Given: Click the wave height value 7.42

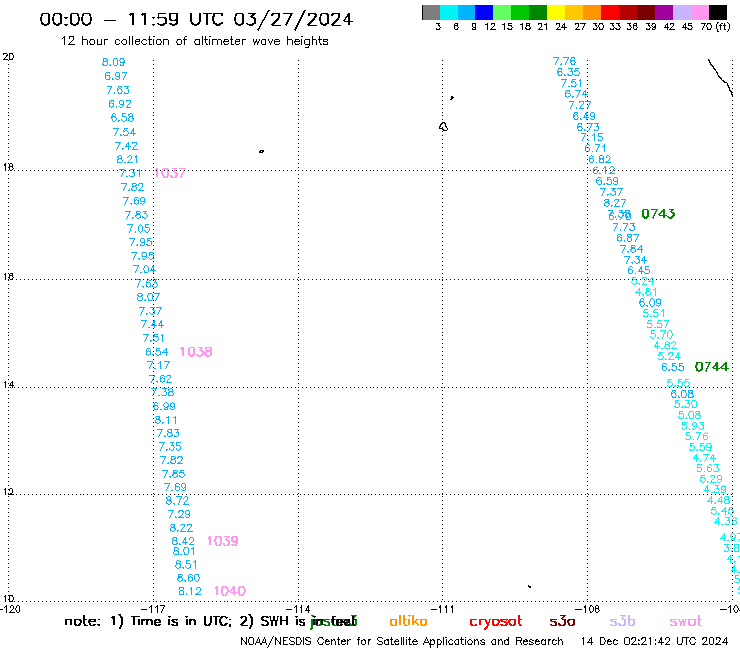Looking at the screenshot, I should (x=126, y=146).
